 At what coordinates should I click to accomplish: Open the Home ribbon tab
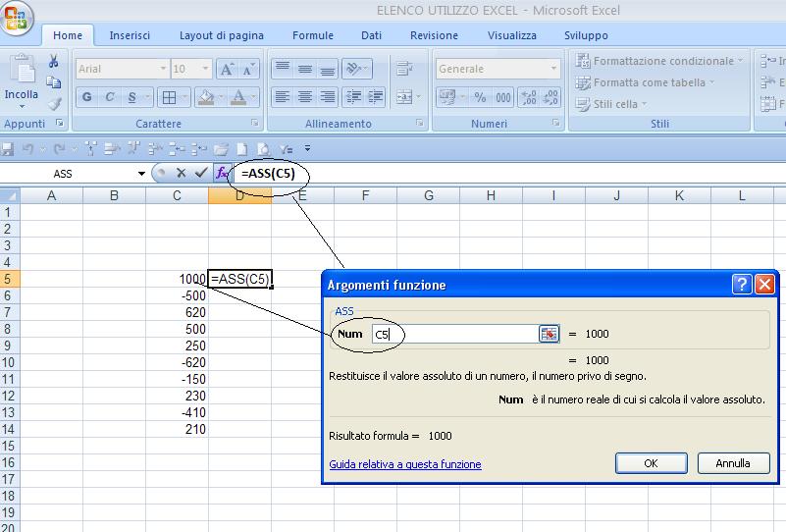[68, 35]
